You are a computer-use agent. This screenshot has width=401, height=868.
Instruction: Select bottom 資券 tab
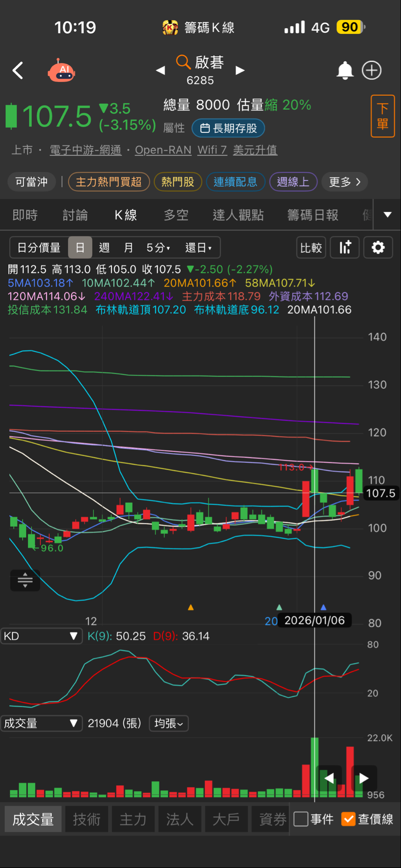pos(271,819)
